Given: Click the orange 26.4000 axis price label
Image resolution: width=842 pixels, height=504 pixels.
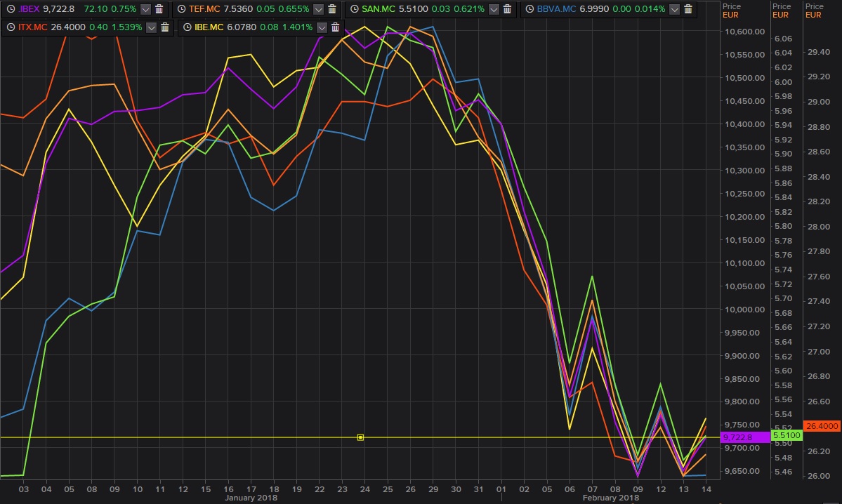Looking at the screenshot, I should click(x=822, y=425).
